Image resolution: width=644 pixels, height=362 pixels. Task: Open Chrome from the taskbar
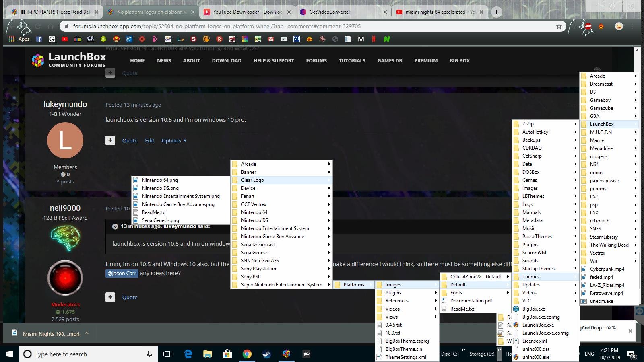(247, 354)
